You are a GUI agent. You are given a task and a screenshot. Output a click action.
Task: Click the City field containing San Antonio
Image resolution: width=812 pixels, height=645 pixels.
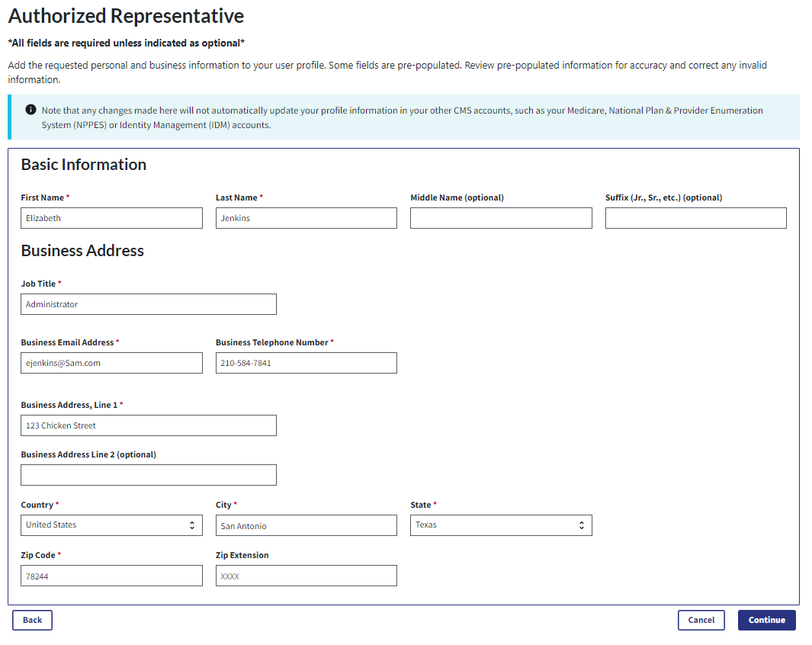tap(306, 525)
